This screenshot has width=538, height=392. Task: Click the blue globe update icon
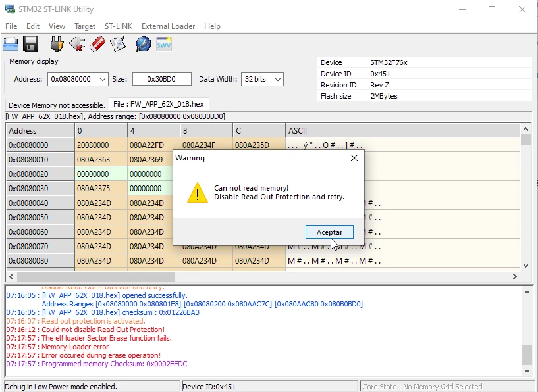pyautogui.click(x=143, y=44)
